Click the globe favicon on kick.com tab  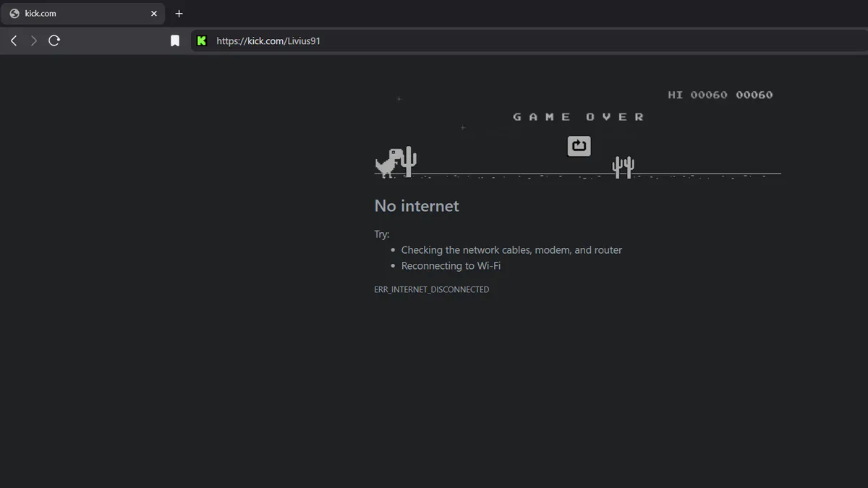point(14,14)
